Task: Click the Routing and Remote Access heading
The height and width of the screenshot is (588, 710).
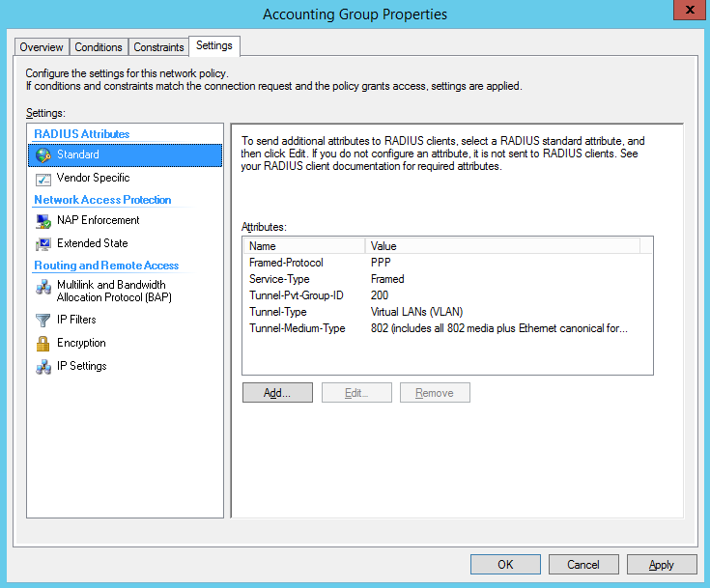Action: [x=106, y=266]
